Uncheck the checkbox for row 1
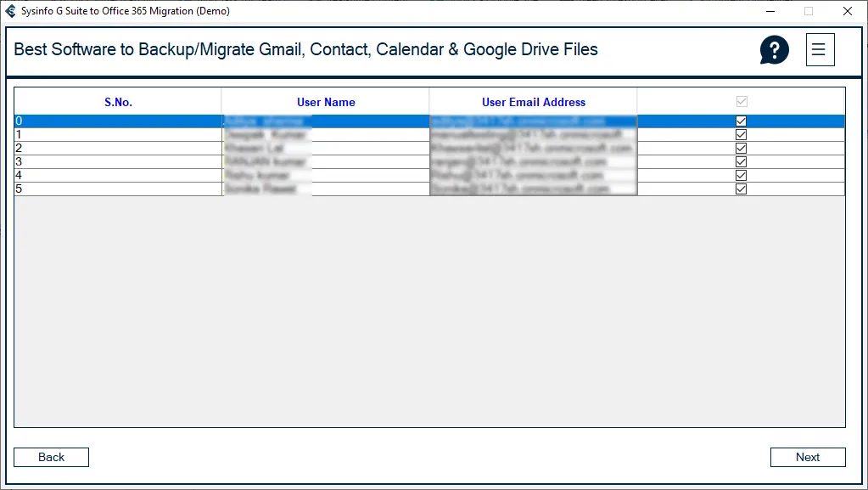 (x=741, y=135)
